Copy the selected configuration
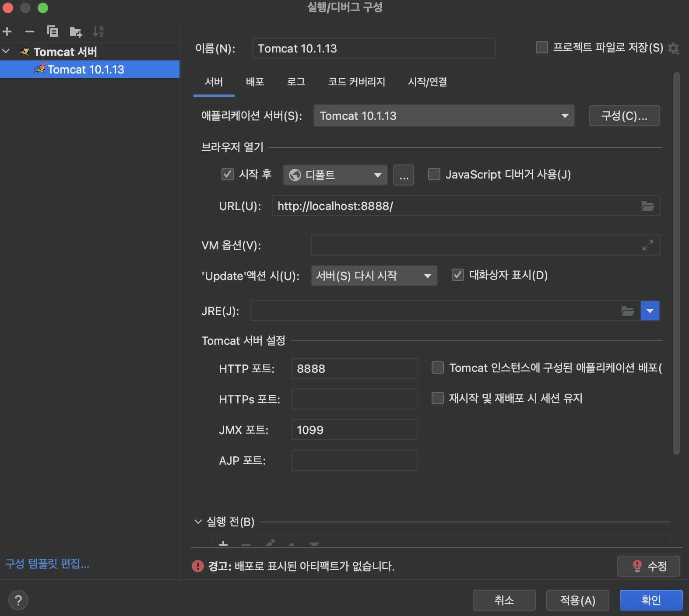689x616 pixels. [53, 31]
